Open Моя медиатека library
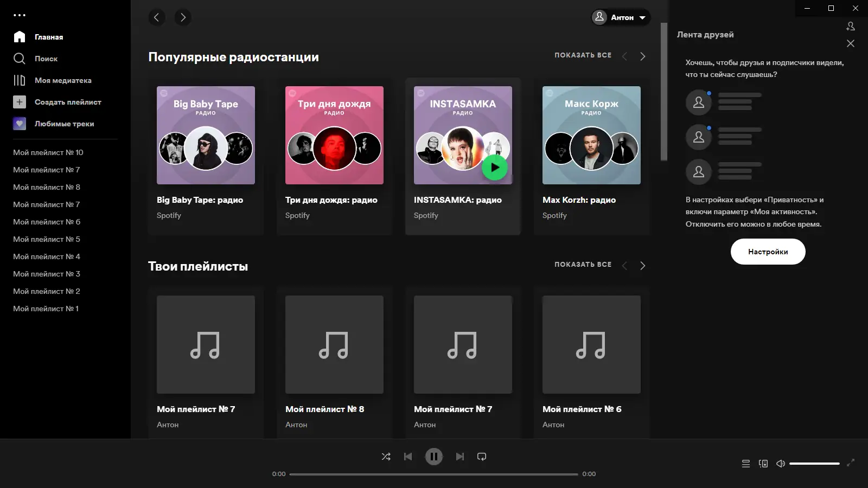The image size is (868, 488). [x=53, y=80]
